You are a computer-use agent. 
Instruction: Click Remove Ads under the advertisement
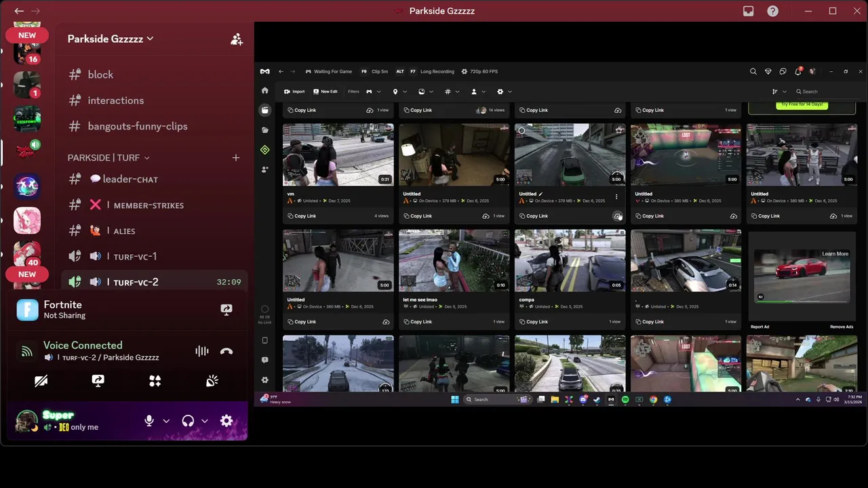(x=842, y=327)
